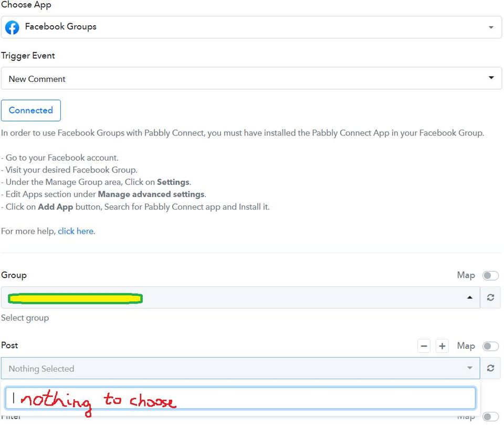
Task: Refresh the Group list with refresh icon
Action: 490,297
